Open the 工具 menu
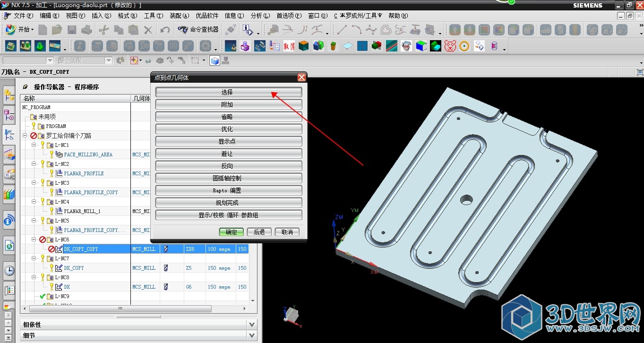 pyautogui.click(x=153, y=16)
